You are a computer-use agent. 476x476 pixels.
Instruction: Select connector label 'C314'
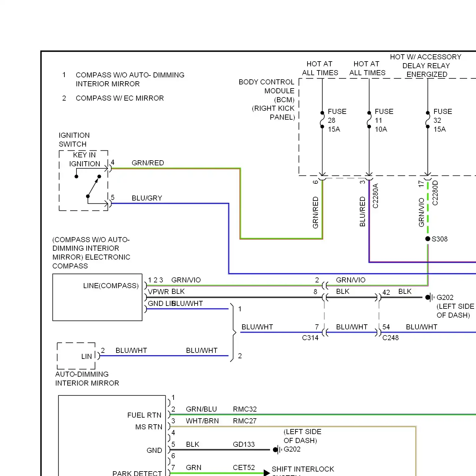pos(310,338)
